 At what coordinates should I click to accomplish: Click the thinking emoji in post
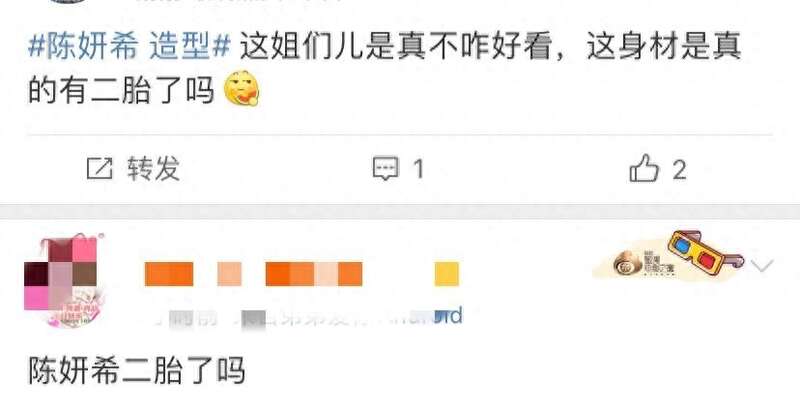tap(242, 89)
